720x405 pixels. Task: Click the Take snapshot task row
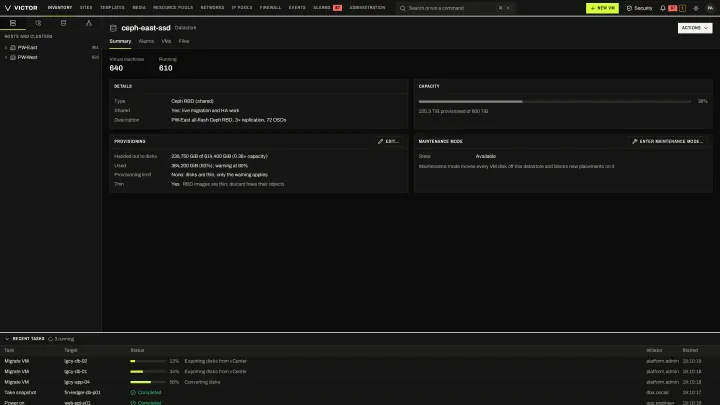pyautogui.click(x=360, y=393)
